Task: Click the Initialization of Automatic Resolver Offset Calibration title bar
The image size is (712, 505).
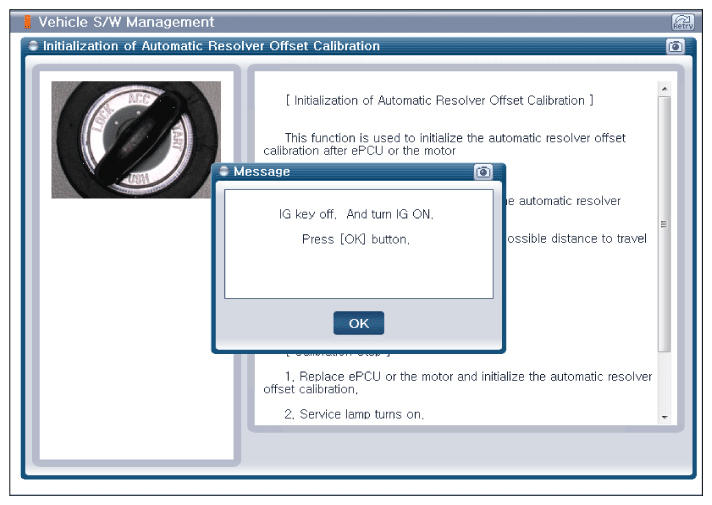Action: [x=300, y=46]
